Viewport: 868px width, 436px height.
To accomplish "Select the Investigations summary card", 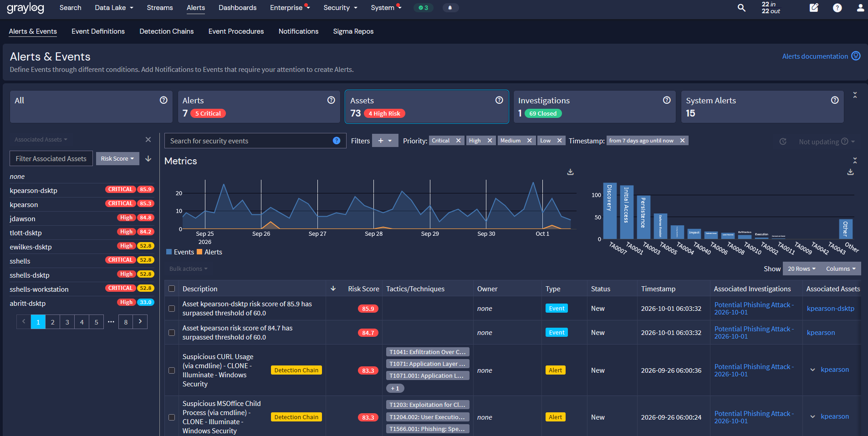I will click(594, 106).
